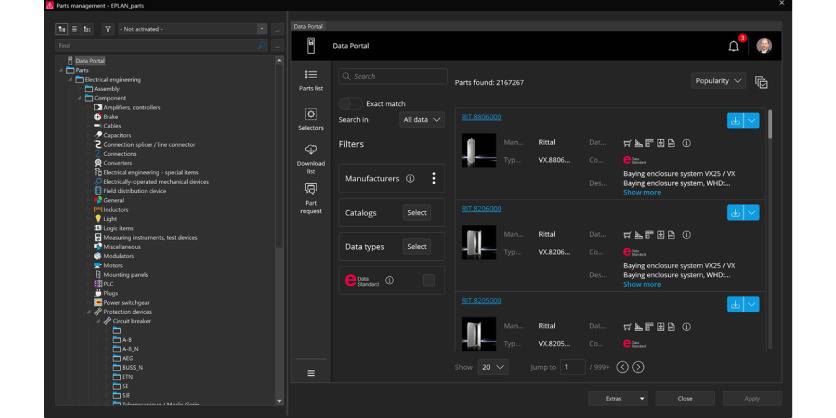
Task: Click the multi-select parts icon beside Popularity
Action: 761,82
